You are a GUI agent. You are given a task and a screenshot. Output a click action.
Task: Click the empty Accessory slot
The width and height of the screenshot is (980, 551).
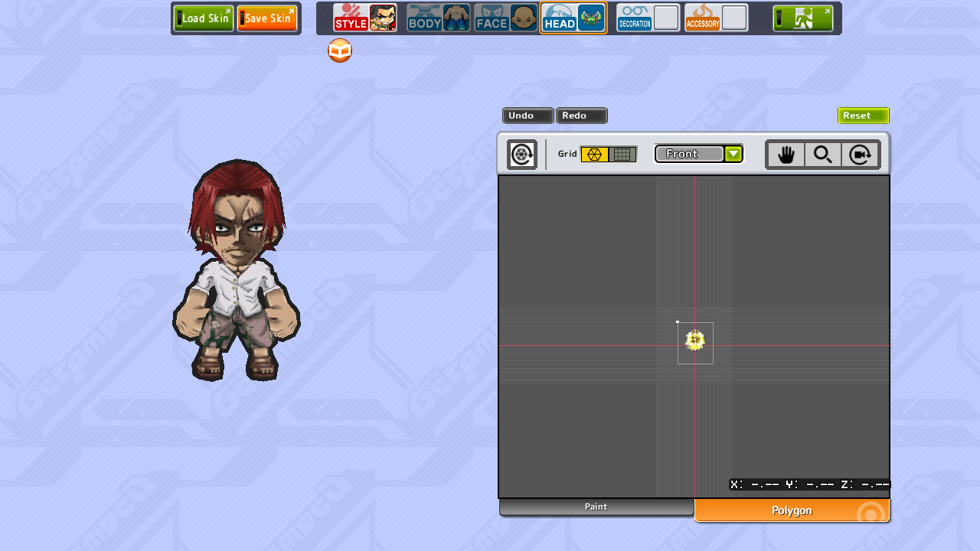[734, 18]
